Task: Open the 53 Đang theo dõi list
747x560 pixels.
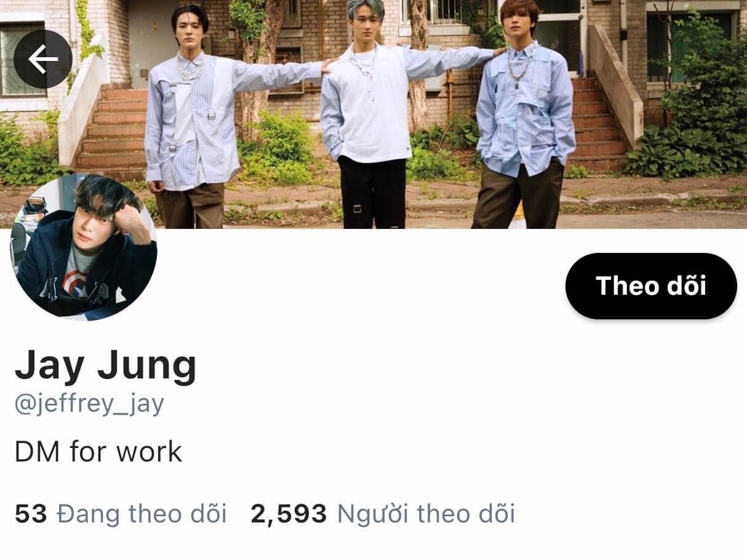Action: [121, 514]
